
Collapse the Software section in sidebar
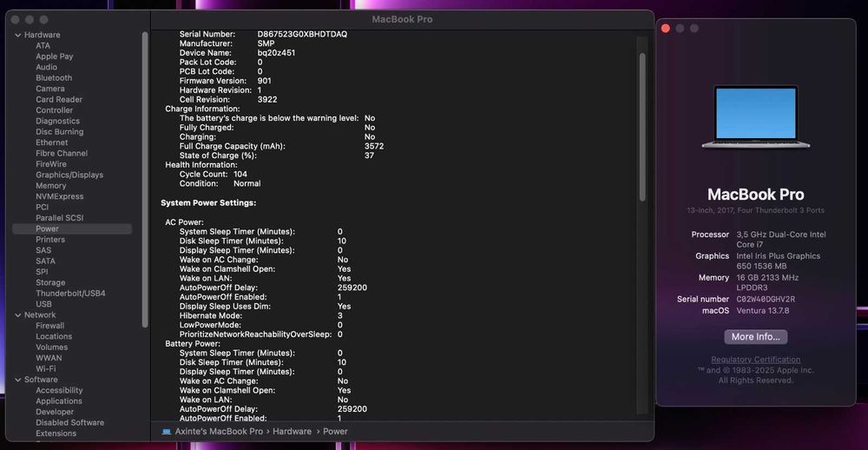(18, 381)
